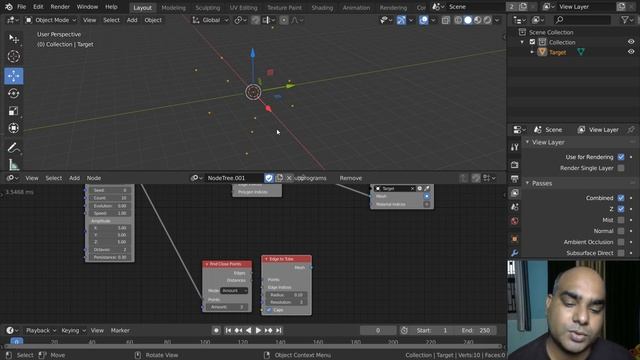Open Output properties tab
The width and height of the screenshot is (640, 360).
tap(514, 178)
